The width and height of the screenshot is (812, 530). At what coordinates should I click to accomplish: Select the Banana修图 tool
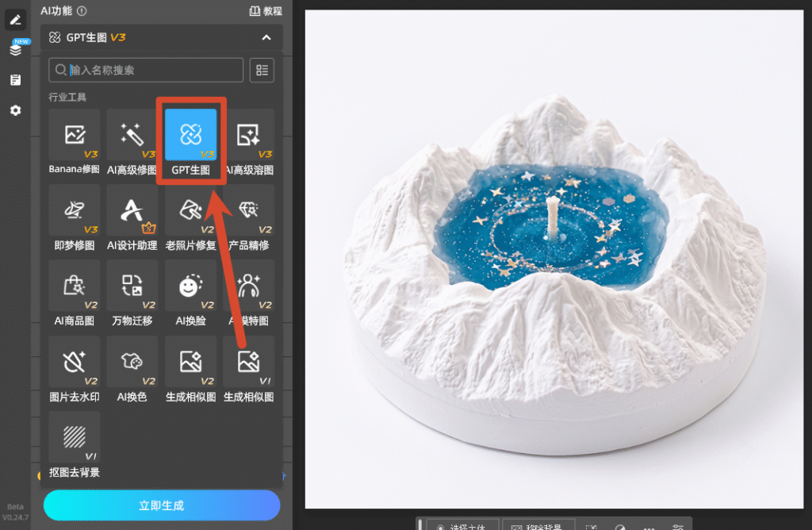point(74,142)
